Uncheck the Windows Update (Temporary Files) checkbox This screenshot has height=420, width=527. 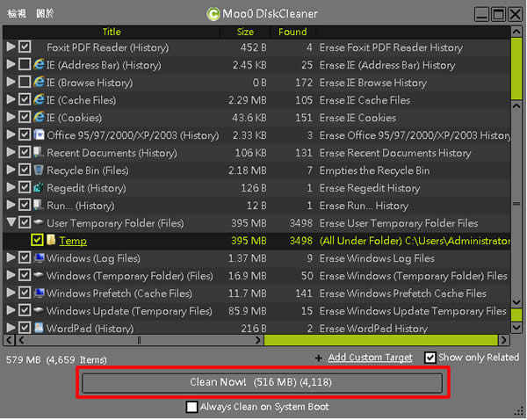(x=25, y=310)
